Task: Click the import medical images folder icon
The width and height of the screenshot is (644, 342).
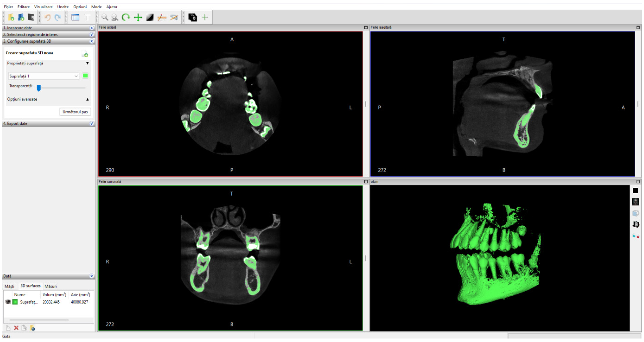Action: (x=11, y=17)
